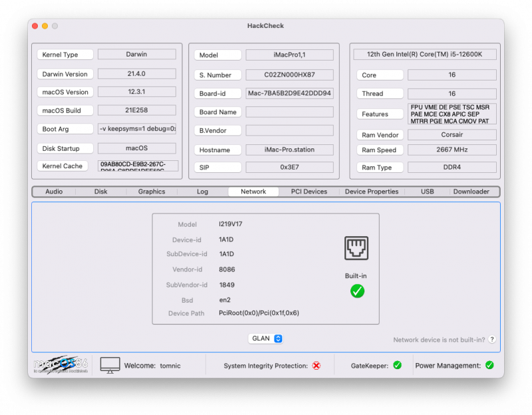Click the Kernel Type label button
This screenshot has width=532, height=415.
(x=65, y=55)
